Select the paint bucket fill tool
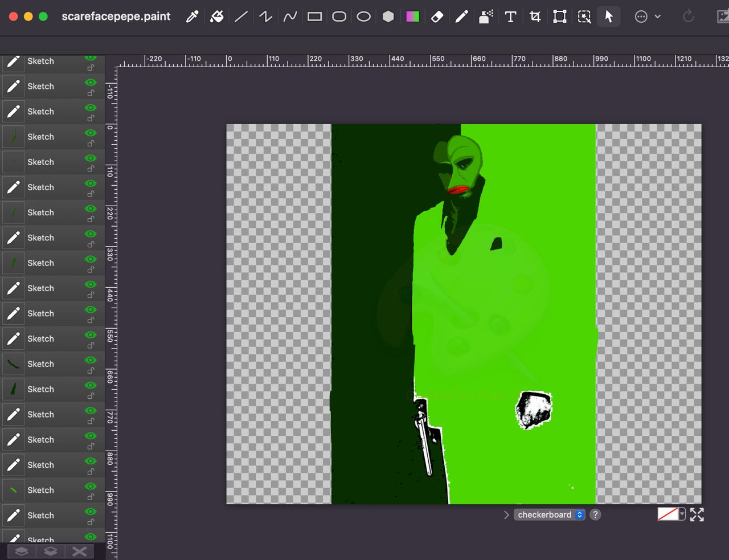729x560 pixels. (217, 17)
